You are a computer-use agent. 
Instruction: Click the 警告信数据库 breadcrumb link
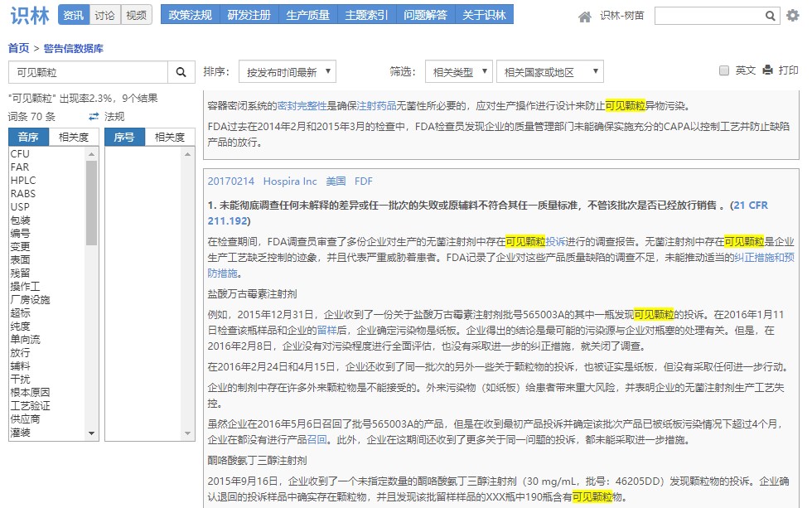coord(74,48)
